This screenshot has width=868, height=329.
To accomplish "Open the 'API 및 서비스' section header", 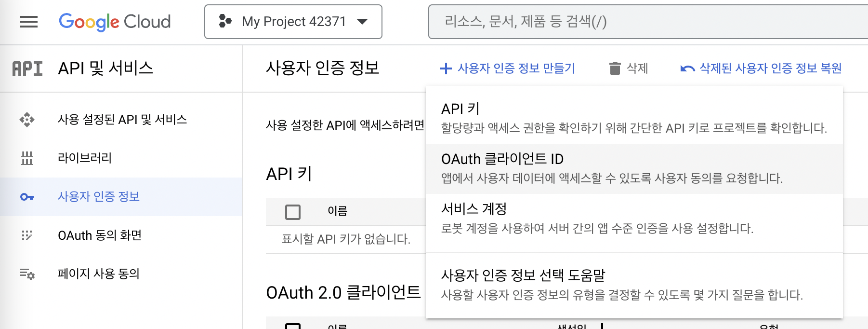I will tap(105, 68).
